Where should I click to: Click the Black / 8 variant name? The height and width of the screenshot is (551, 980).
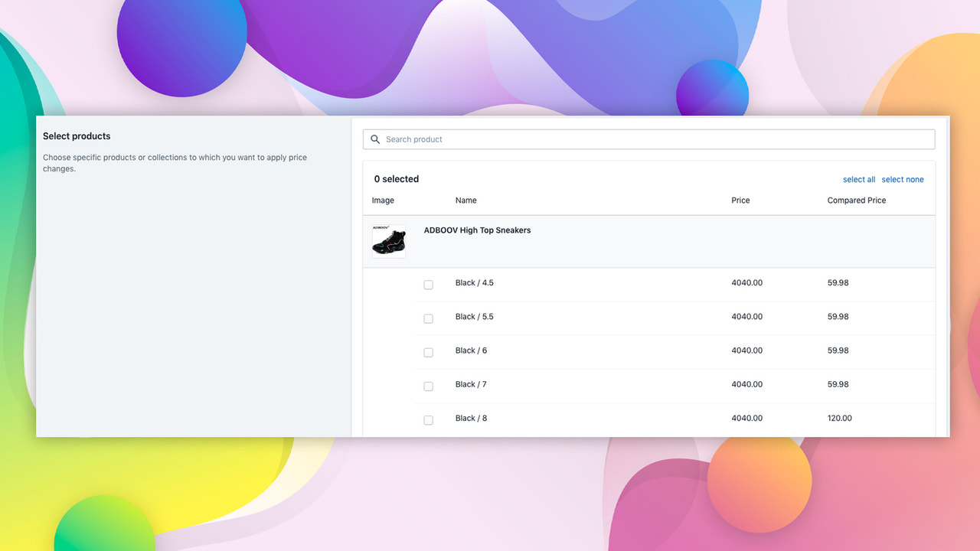471,418
